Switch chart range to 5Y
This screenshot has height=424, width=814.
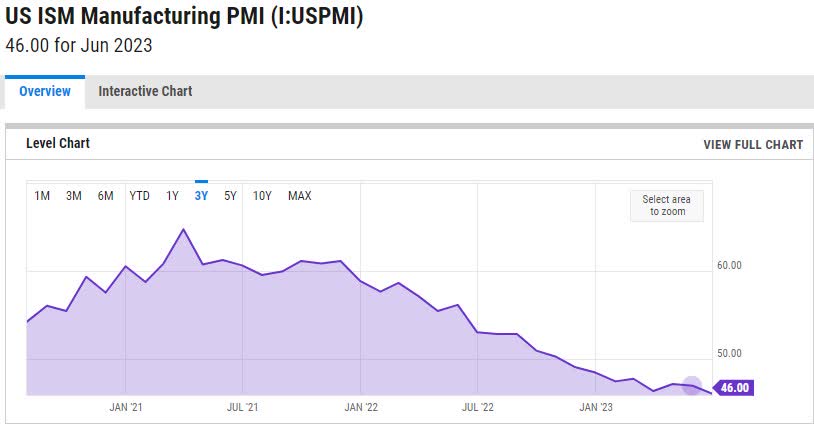click(231, 196)
